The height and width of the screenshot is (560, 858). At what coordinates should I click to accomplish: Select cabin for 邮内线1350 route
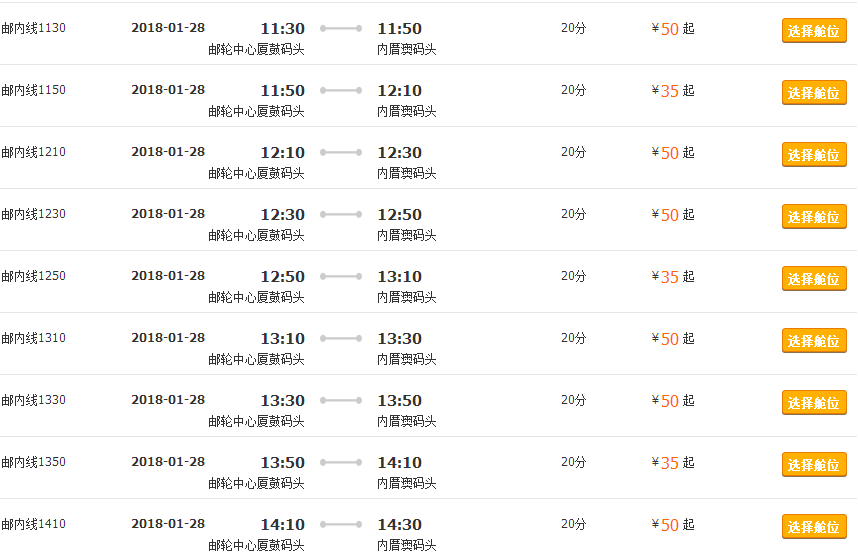pos(814,464)
